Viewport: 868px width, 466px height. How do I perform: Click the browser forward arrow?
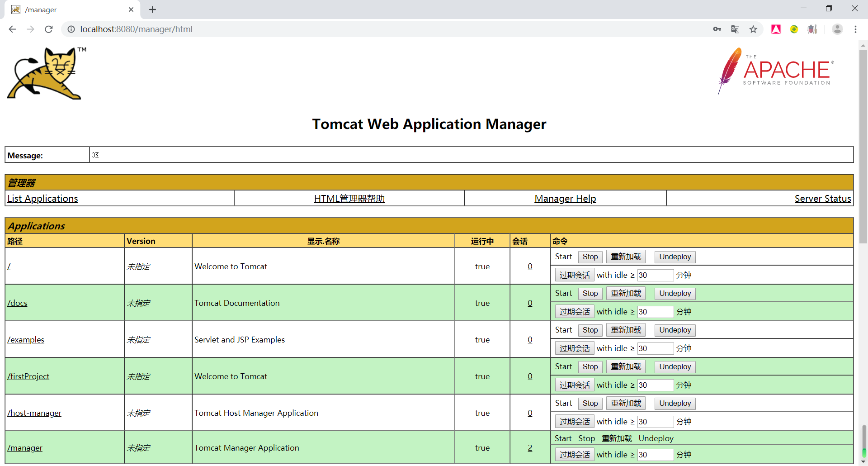point(30,29)
